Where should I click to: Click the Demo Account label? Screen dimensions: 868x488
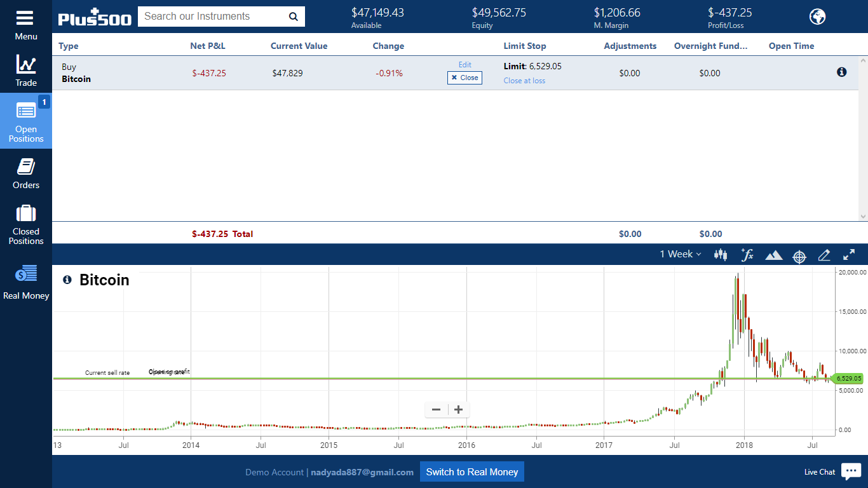click(275, 472)
